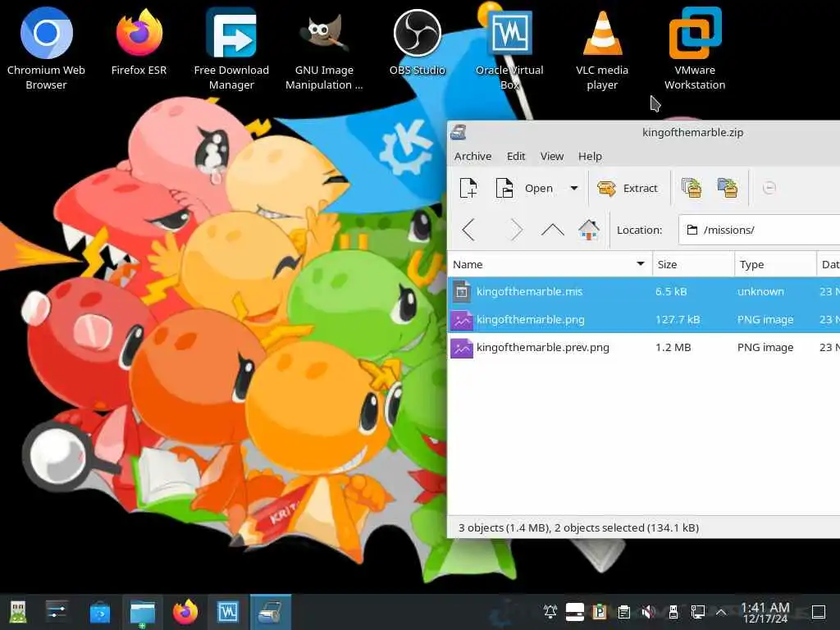Expand the Open recent dropdown arrow
The width and height of the screenshot is (840, 630).
pyautogui.click(x=573, y=188)
